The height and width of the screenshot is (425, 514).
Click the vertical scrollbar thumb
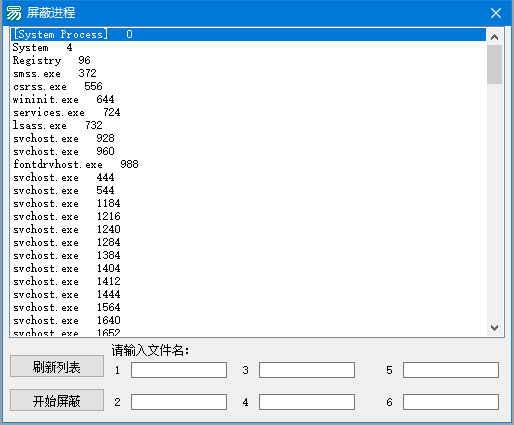tap(495, 65)
